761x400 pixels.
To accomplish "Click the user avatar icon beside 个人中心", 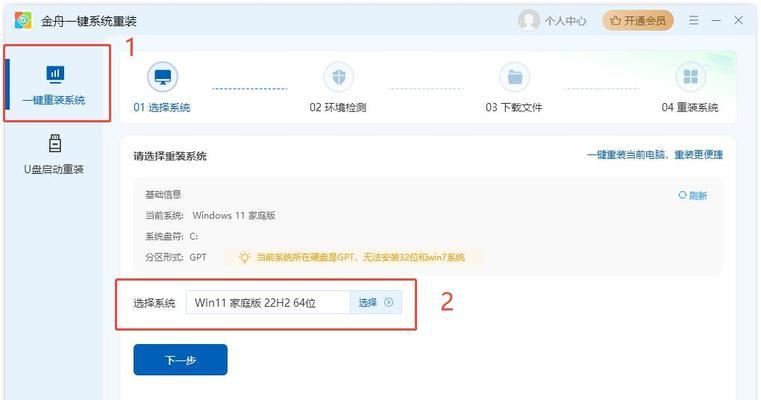I will point(529,20).
